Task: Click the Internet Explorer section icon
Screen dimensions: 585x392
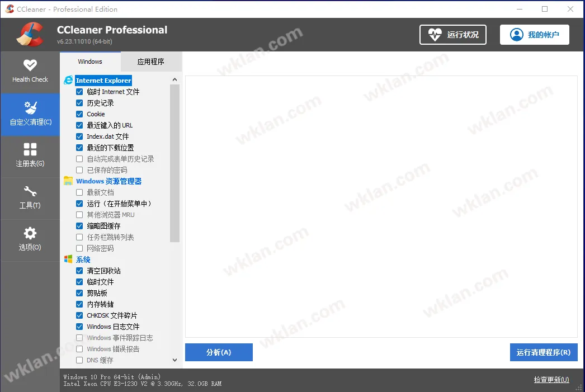Action: pyautogui.click(x=68, y=80)
